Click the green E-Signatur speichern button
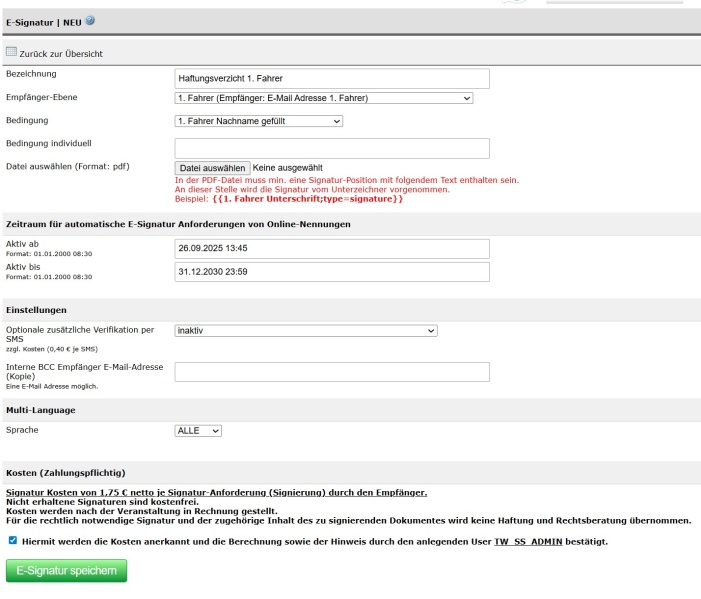 (67, 571)
